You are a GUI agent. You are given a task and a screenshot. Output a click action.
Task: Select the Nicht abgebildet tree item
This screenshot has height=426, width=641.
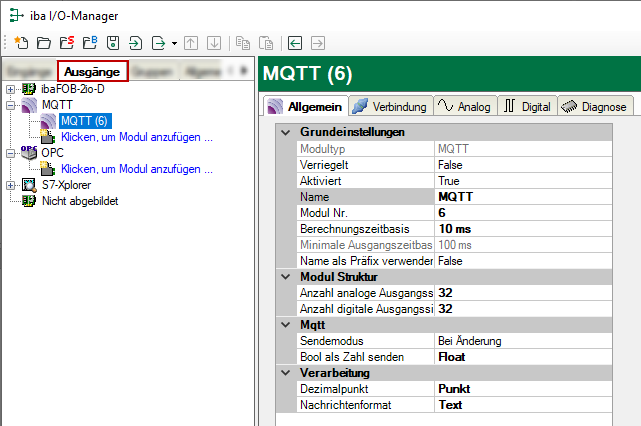(x=82, y=201)
